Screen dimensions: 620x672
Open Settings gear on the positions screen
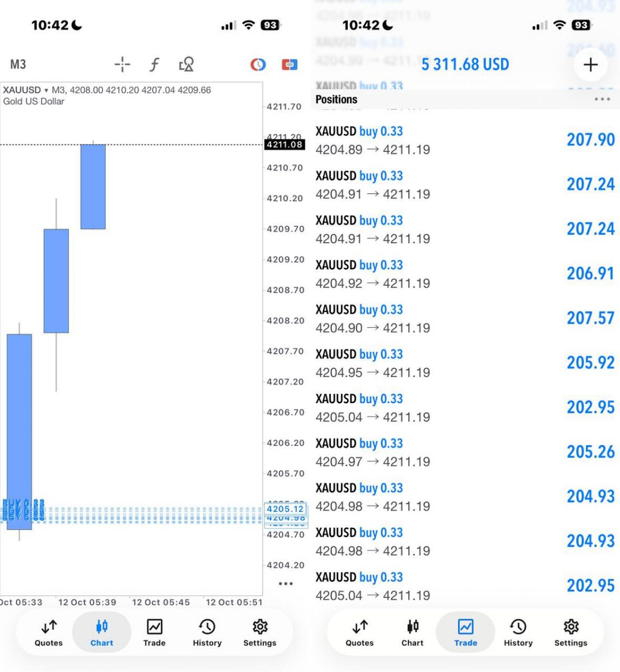(571, 633)
